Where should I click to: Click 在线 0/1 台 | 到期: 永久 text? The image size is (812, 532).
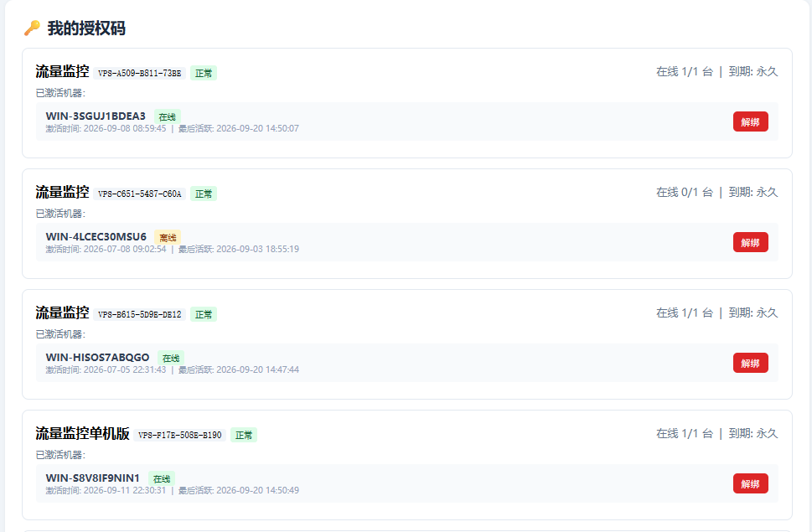click(x=717, y=192)
